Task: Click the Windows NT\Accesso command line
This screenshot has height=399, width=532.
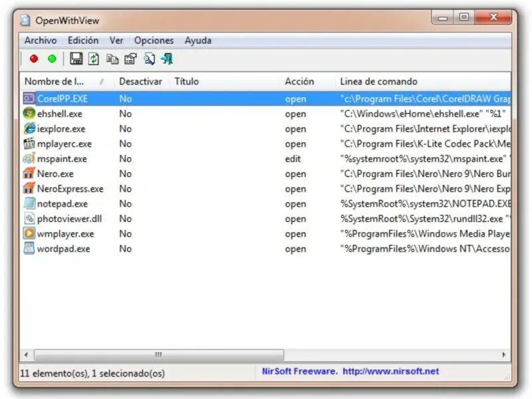Action: [x=426, y=249]
